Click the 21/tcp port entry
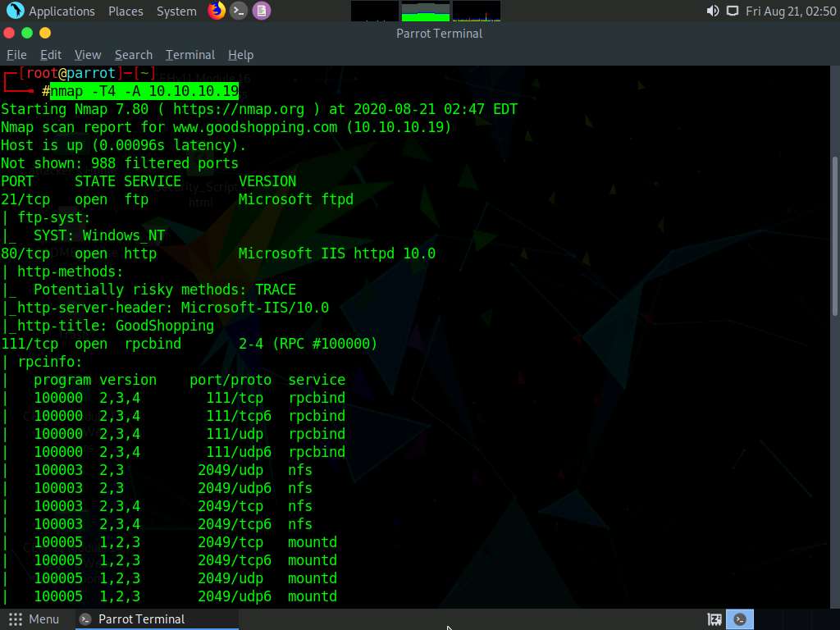The height and width of the screenshot is (630, 840). click(25, 199)
